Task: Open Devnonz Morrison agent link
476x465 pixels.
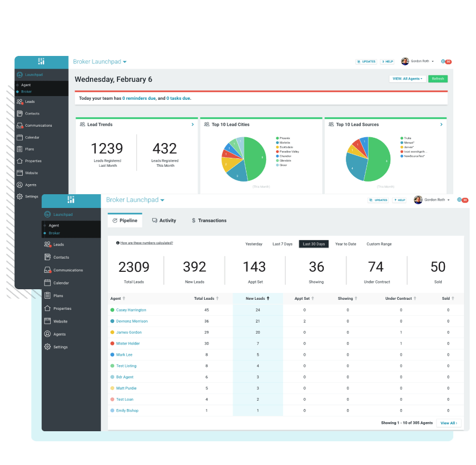Action: [x=132, y=321]
